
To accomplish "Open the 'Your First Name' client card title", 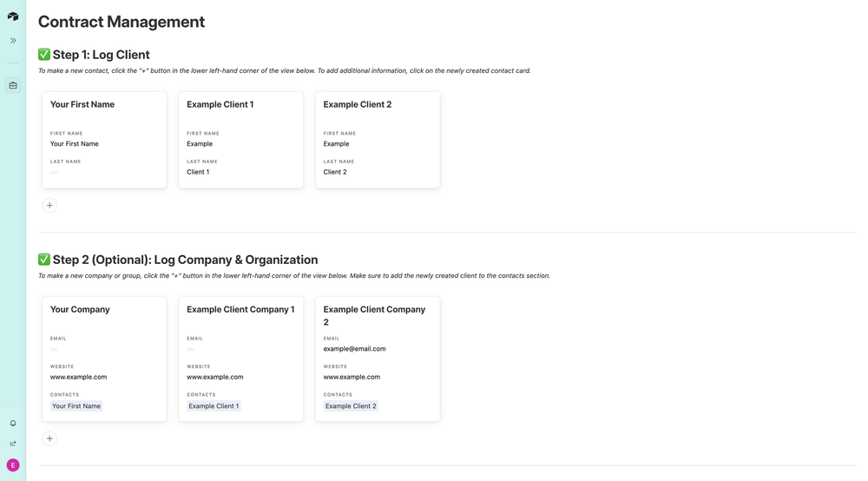I will coord(82,104).
